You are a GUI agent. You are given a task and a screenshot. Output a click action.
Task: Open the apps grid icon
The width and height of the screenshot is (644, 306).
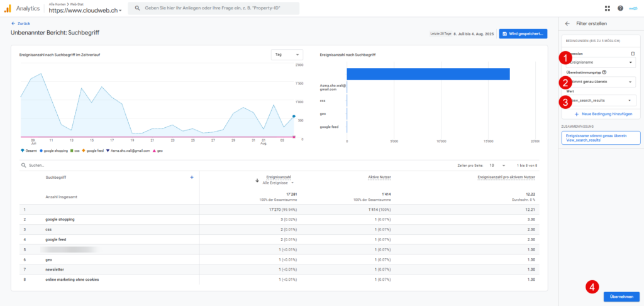point(607,8)
